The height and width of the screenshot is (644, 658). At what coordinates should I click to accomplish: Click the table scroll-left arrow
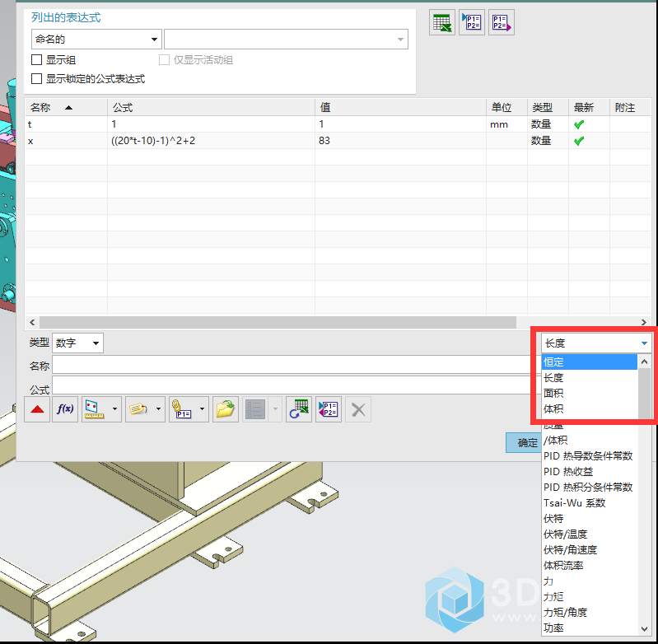coord(32,322)
